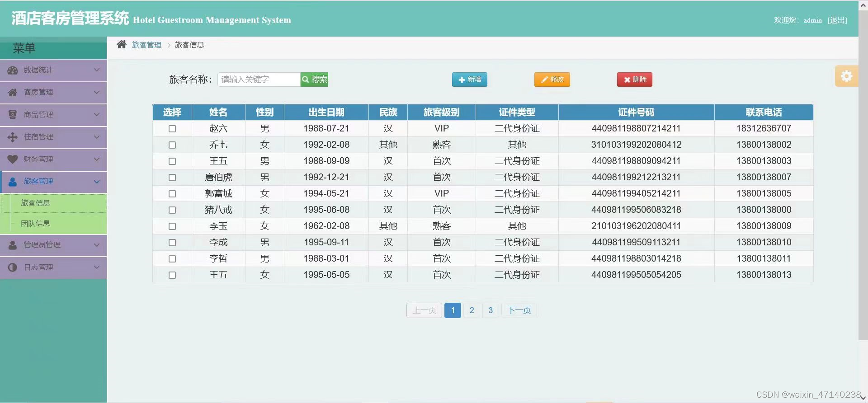Image resolution: width=868 pixels, height=403 pixels.
Task: Click the 酒店客房管理系统 title
Action: pyautogui.click(x=70, y=18)
